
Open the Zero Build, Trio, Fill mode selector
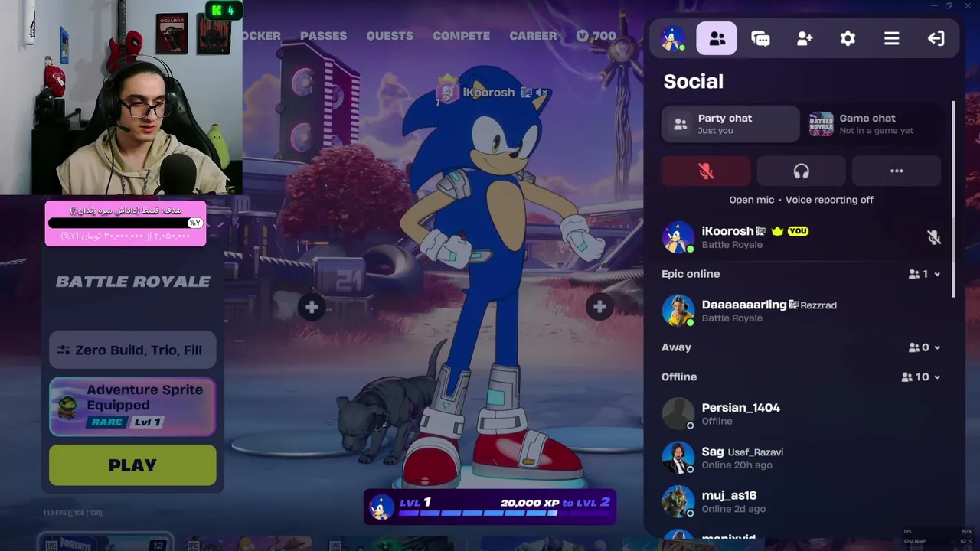pyautogui.click(x=132, y=350)
